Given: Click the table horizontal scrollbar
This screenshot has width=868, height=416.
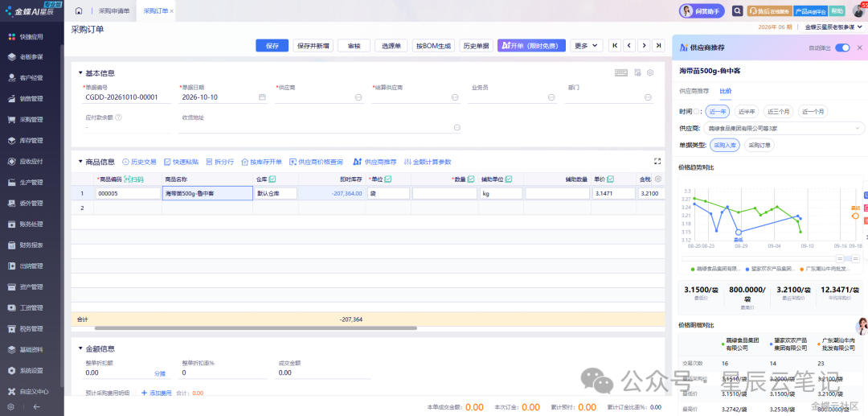Looking at the screenshot, I should click(256, 328).
